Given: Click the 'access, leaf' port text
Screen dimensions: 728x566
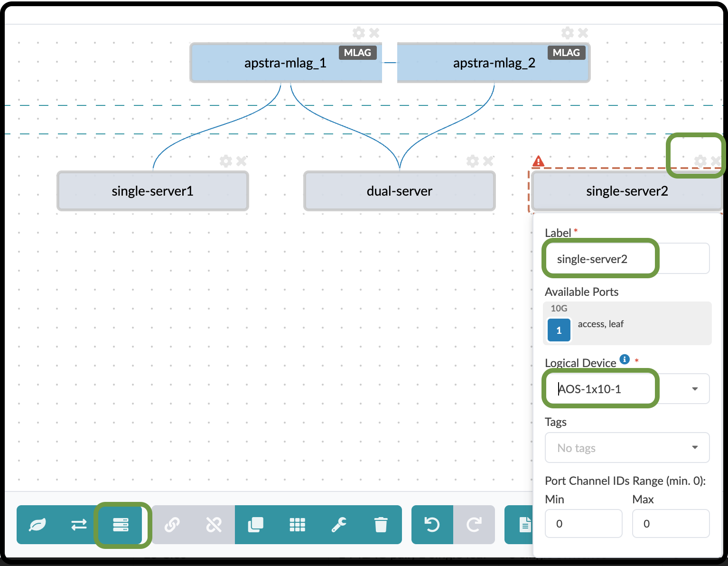Looking at the screenshot, I should coord(600,324).
